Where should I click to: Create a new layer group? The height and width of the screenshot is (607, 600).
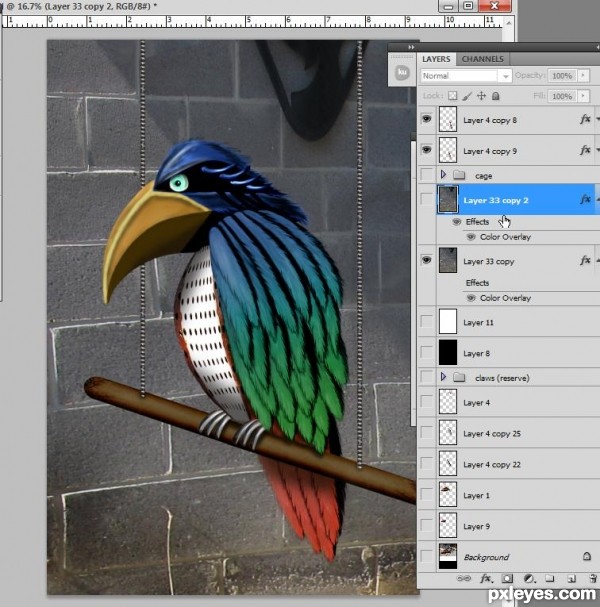coord(549,578)
